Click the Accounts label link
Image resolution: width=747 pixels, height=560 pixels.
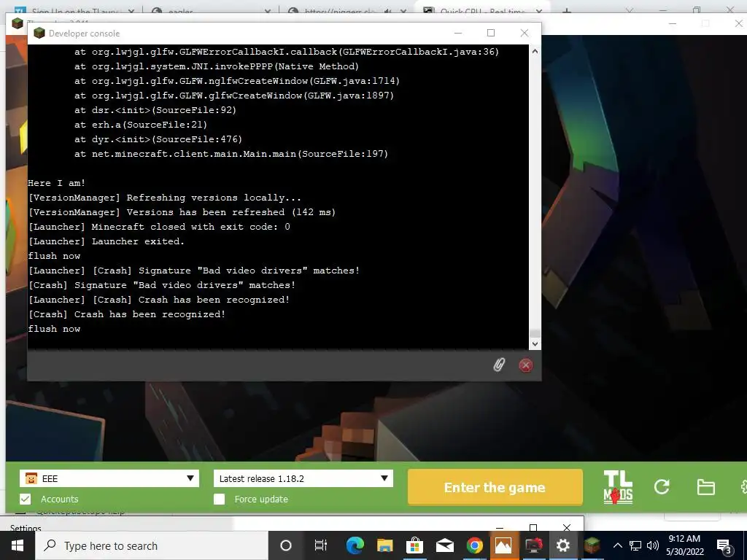pyautogui.click(x=60, y=499)
